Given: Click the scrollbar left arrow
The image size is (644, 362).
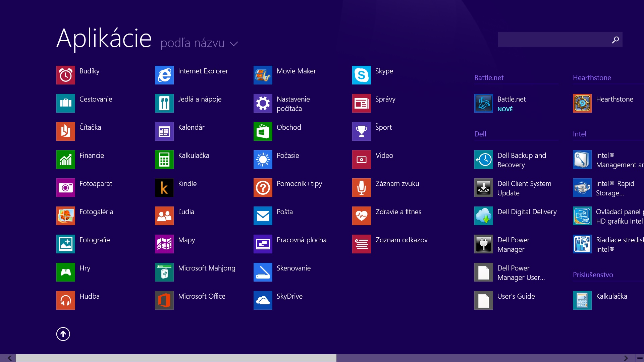Looking at the screenshot, I should coord(9,358).
